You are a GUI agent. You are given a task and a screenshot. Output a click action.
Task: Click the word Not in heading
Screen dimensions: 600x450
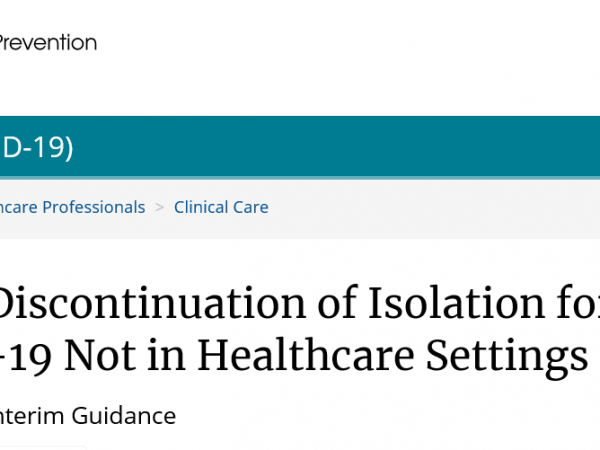tap(100, 356)
